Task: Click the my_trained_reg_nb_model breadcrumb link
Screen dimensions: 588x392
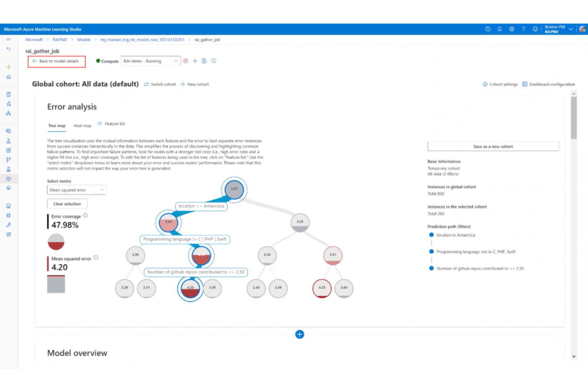Action: pos(142,40)
